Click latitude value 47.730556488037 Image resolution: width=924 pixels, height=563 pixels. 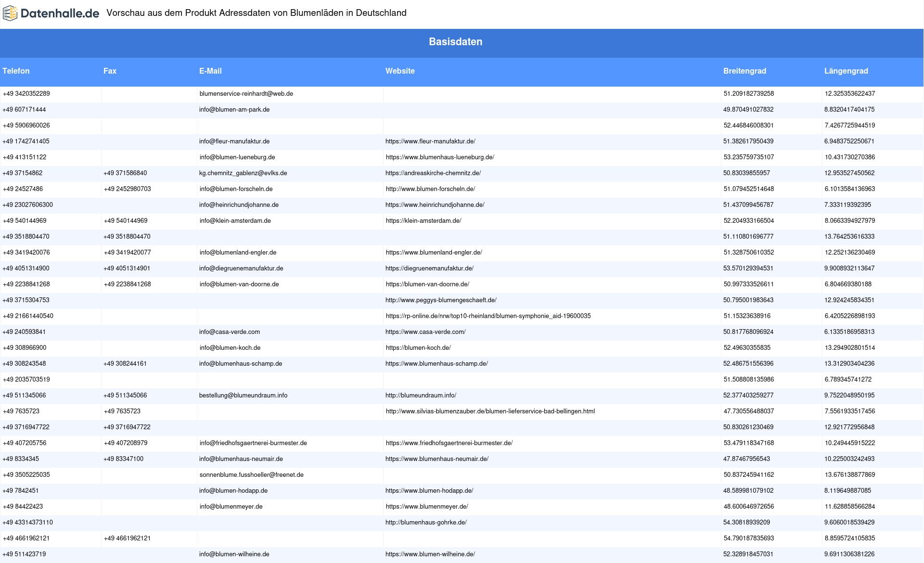tap(749, 411)
